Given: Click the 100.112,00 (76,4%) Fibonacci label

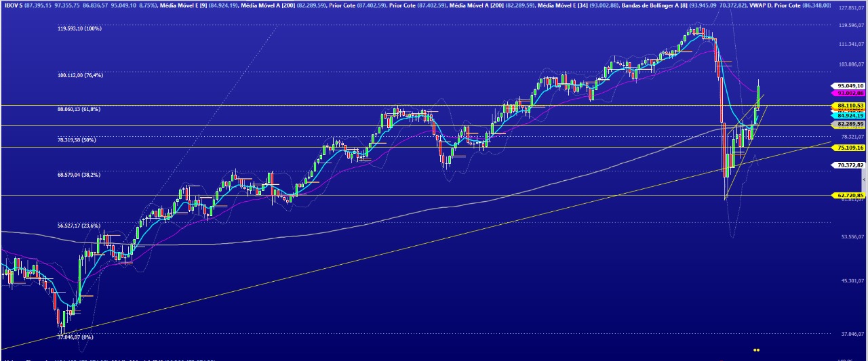Looking at the screenshot, I should [x=80, y=76].
